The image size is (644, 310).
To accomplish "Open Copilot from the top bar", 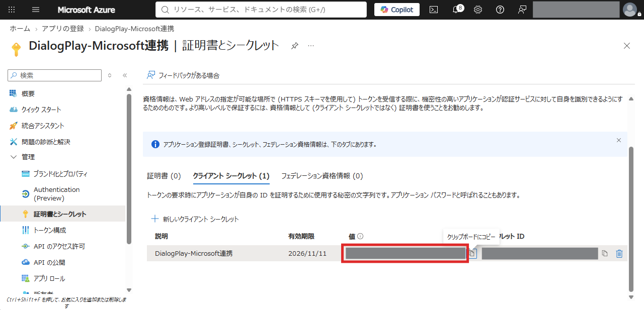I will 397,10.
